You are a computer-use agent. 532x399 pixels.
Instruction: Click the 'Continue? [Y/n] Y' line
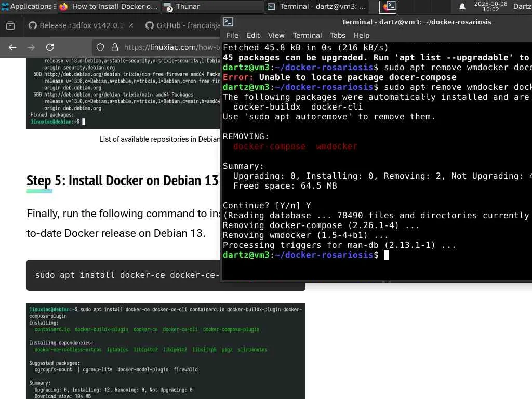coord(267,206)
